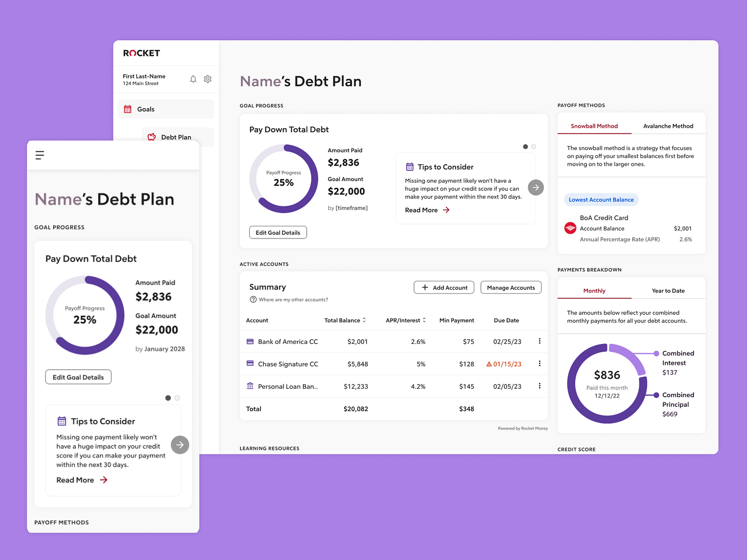Click the red arrow after mobile Read More
The image size is (747, 560).
pos(104,480)
